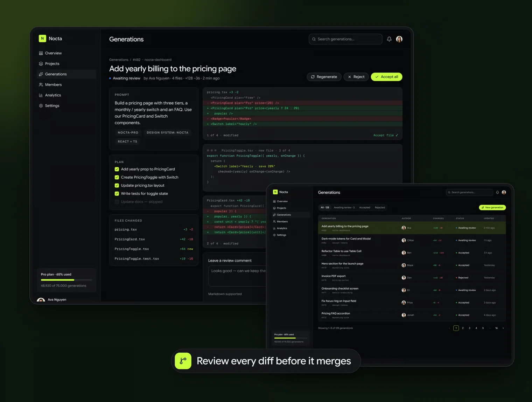Click the 'New generation' button
The image size is (532, 402).
492,208
